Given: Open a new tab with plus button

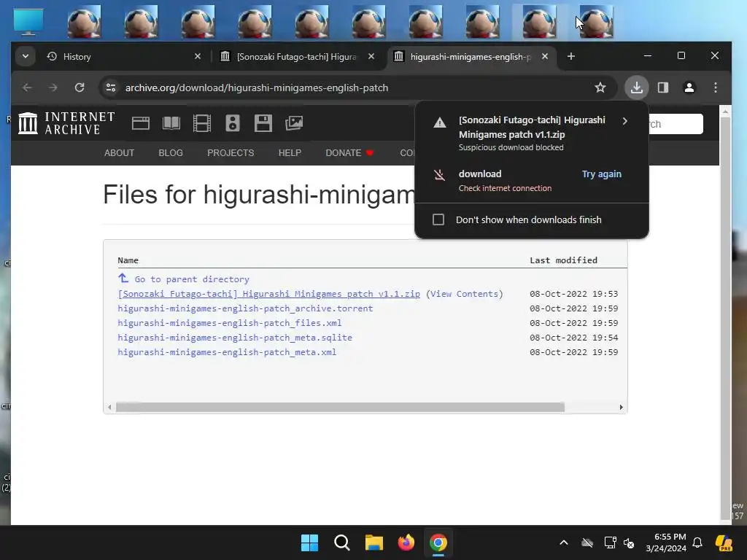Looking at the screenshot, I should (570, 57).
